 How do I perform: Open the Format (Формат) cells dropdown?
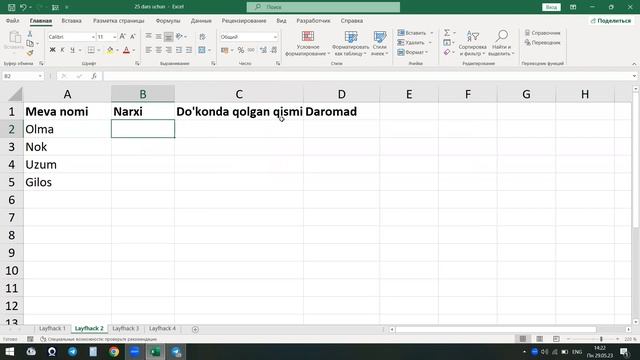tap(413, 52)
